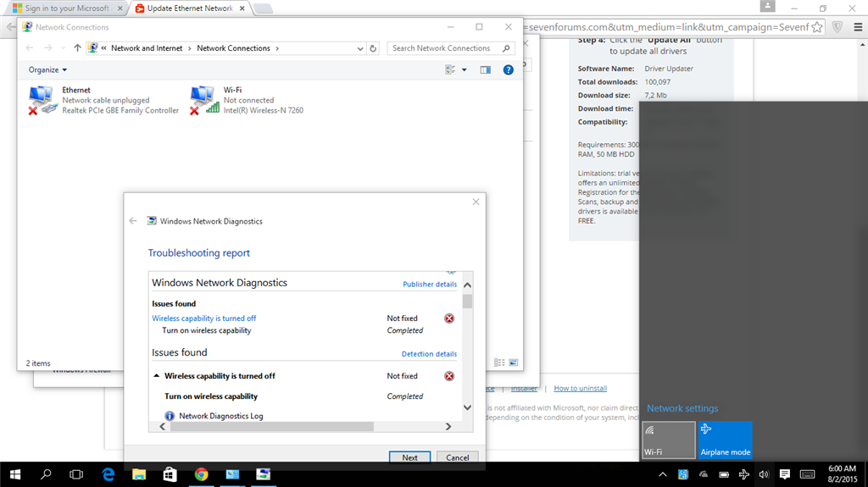Show hidden tray icons
Image resolution: width=868 pixels, height=487 pixels.
(x=663, y=474)
